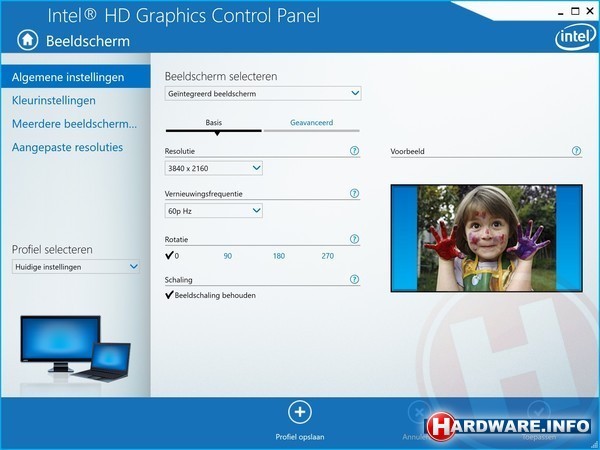This screenshot has height=450, width=600.
Task: Go to the home screen icon
Action: tap(27, 40)
